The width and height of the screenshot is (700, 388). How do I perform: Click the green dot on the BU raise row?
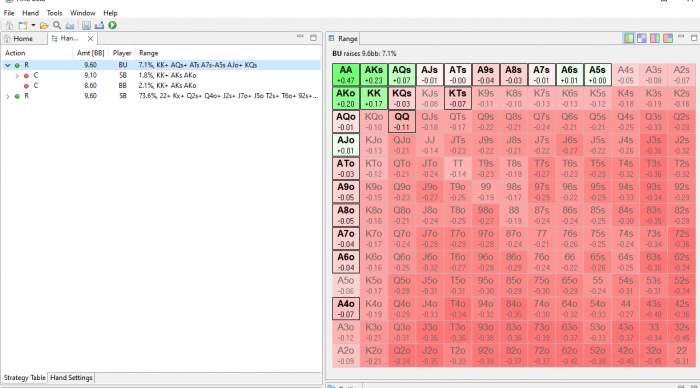coord(17,65)
